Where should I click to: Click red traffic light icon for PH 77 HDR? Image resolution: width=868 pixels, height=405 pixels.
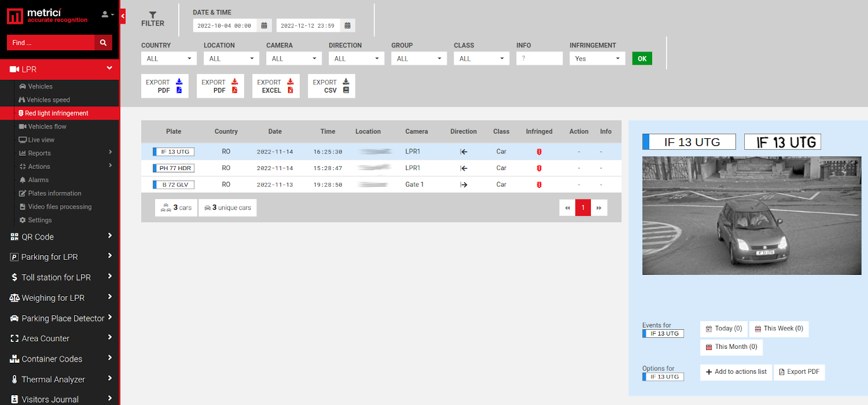click(x=539, y=168)
